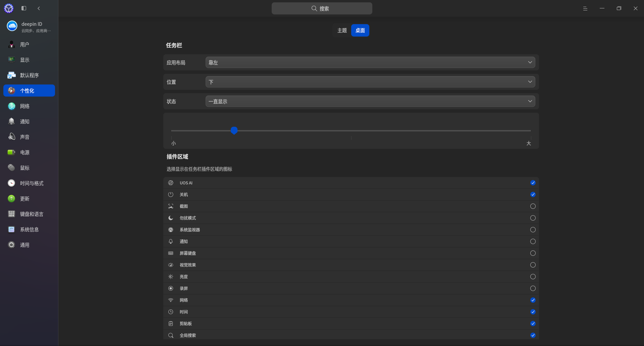
Task: Enable the 视觉效果 visual effects checkbox
Action: point(533,265)
